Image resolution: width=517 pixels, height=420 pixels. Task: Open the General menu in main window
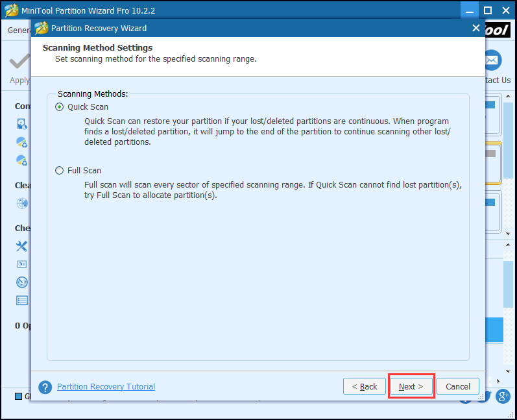pyautogui.click(x=19, y=30)
